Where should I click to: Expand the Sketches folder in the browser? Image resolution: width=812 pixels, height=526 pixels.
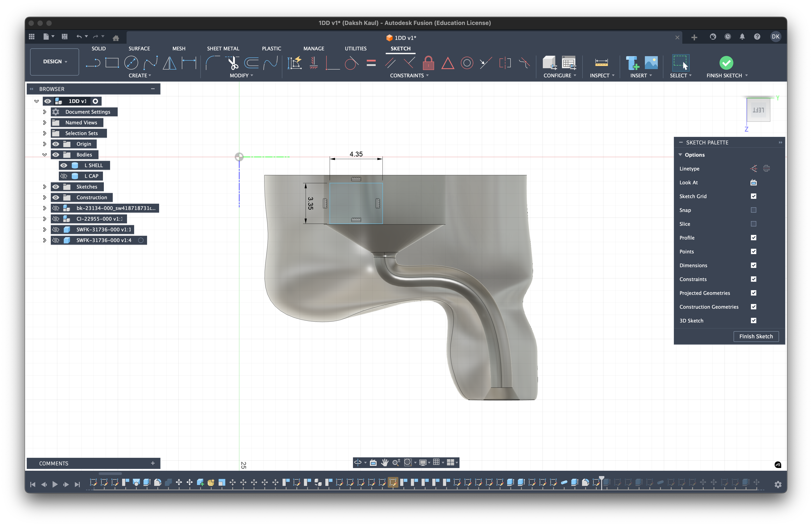tap(44, 187)
